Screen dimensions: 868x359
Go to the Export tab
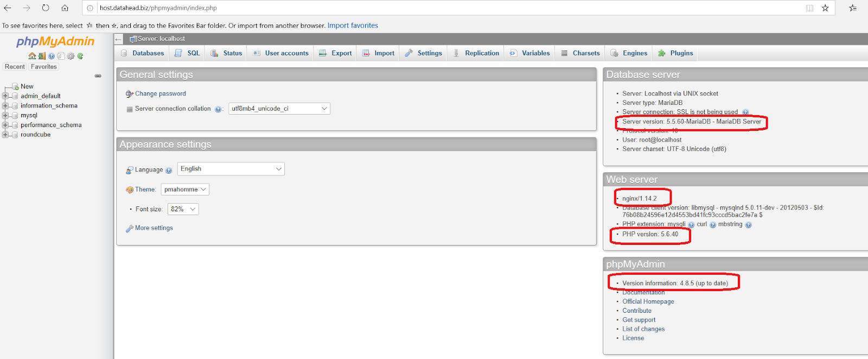click(x=336, y=53)
